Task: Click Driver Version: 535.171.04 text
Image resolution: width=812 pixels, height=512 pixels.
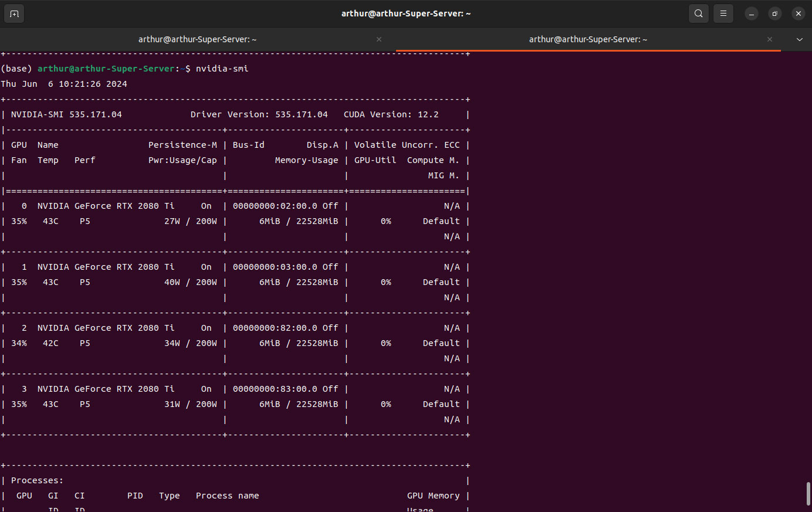Action: (x=259, y=114)
